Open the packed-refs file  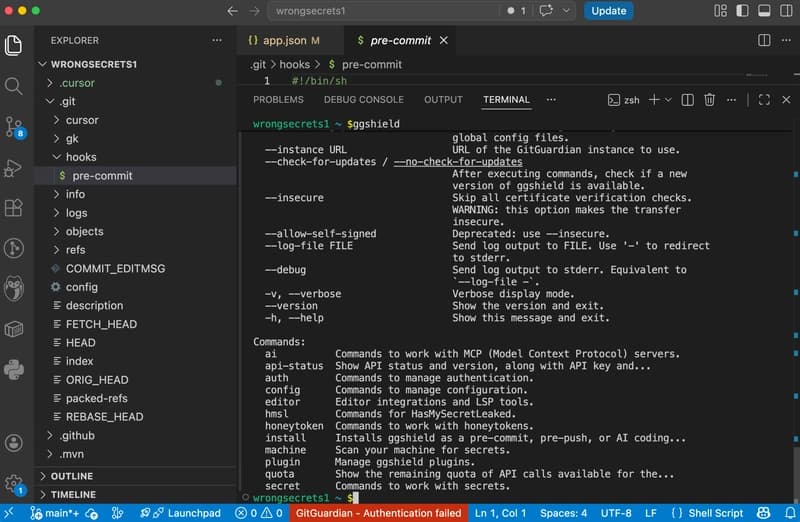pos(136,398)
